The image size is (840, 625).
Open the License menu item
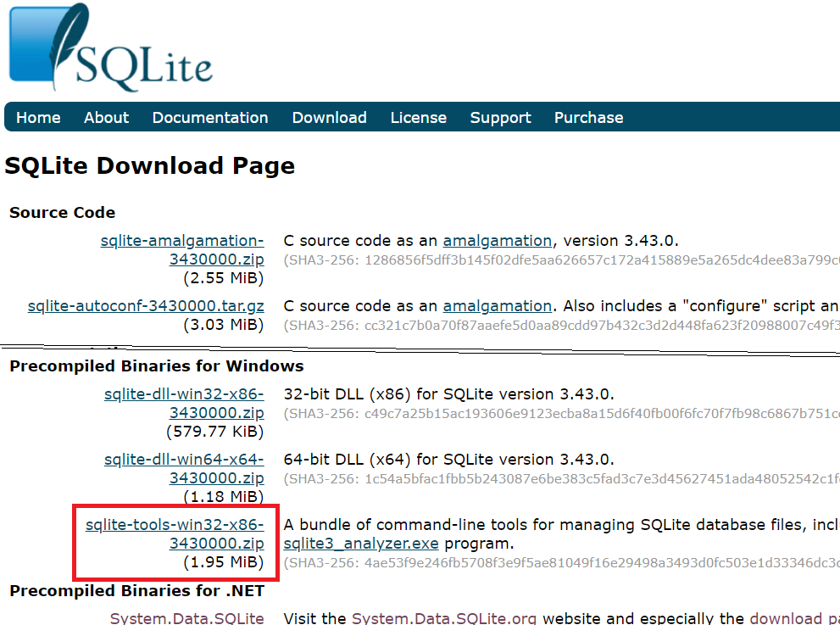point(419,117)
